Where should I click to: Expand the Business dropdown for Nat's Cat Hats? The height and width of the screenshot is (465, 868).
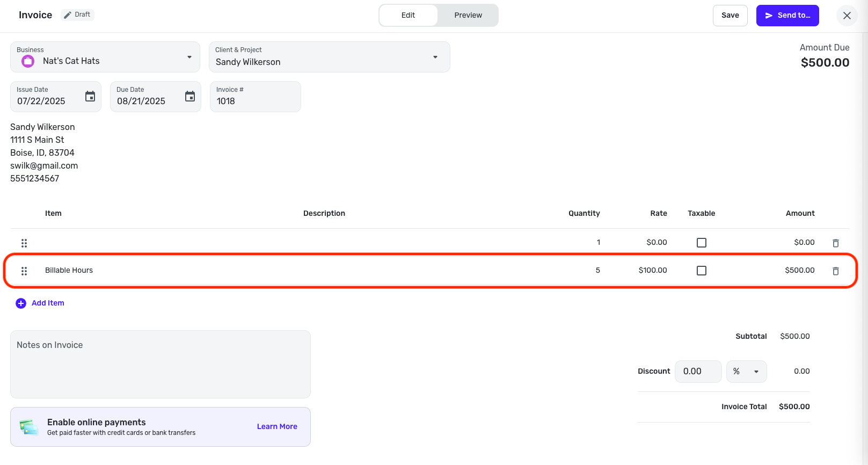point(189,57)
